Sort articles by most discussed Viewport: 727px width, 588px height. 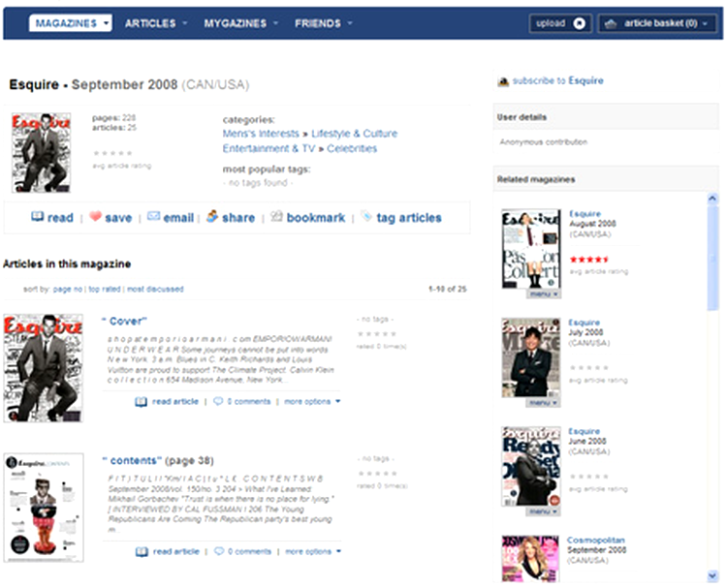point(155,289)
